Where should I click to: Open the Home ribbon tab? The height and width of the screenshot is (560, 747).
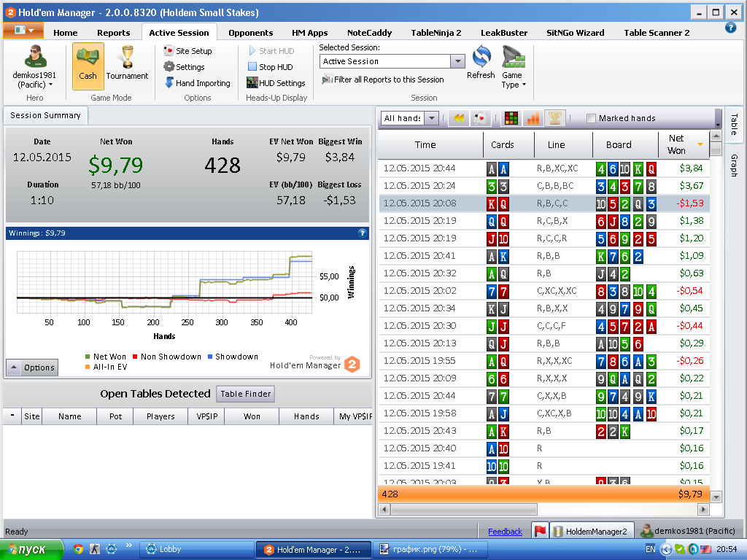tap(65, 33)
